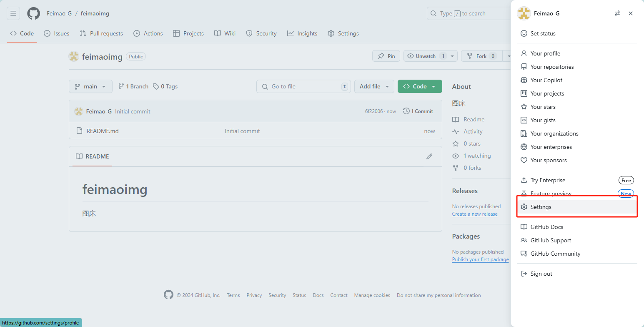Switch to the Insights tab
Screen dimensions: 644x327
[x=302, y=33]
